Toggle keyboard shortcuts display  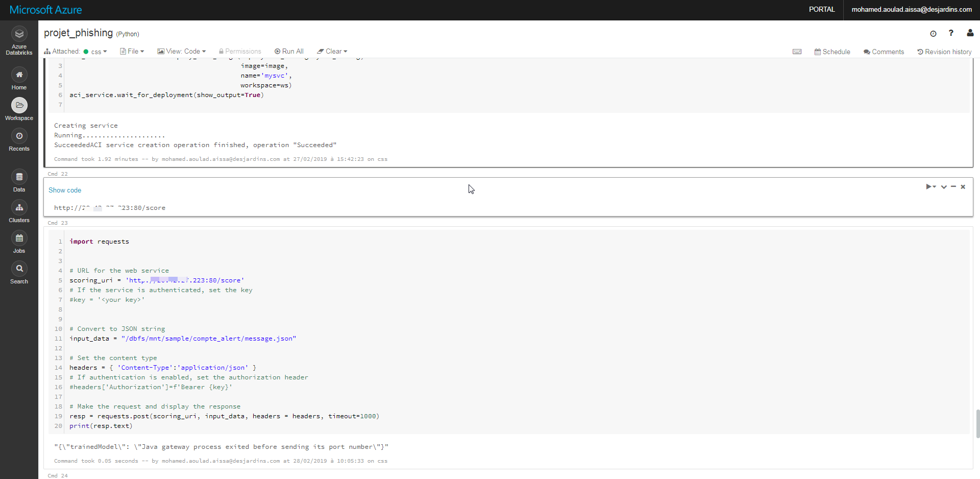[797, 52]
